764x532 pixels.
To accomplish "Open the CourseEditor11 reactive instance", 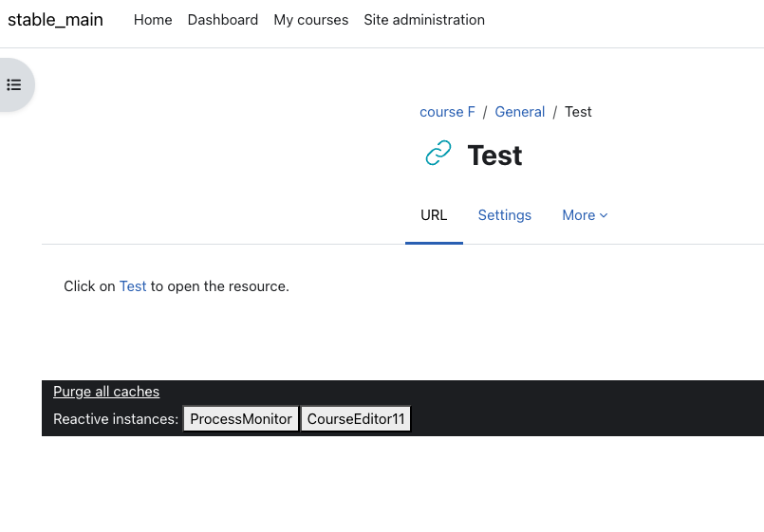I will click(356, 419).
